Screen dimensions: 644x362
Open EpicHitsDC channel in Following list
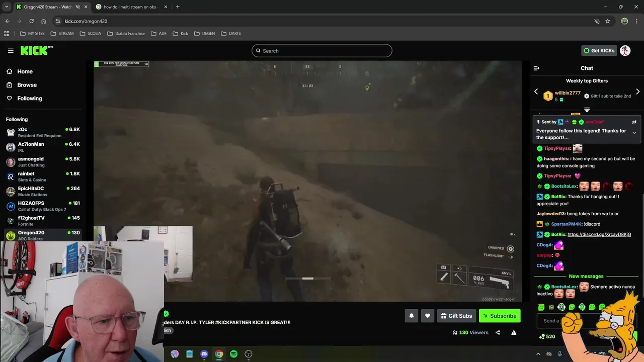pos(43,192)
